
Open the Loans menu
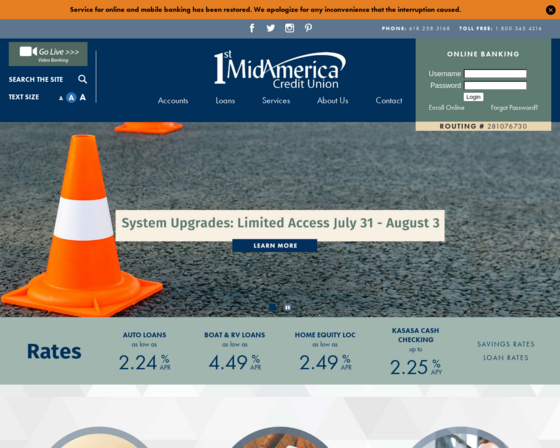point(225,101)
